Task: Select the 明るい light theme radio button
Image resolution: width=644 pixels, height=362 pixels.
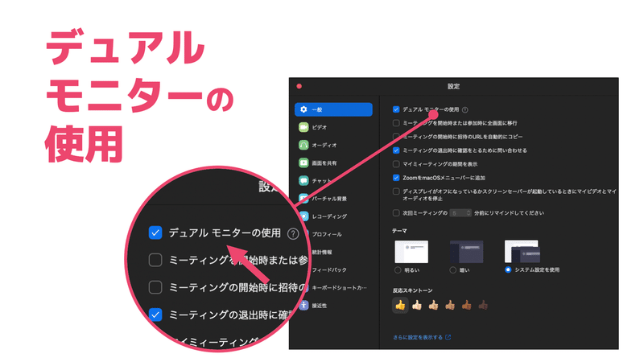Action: tap(398, 270)
